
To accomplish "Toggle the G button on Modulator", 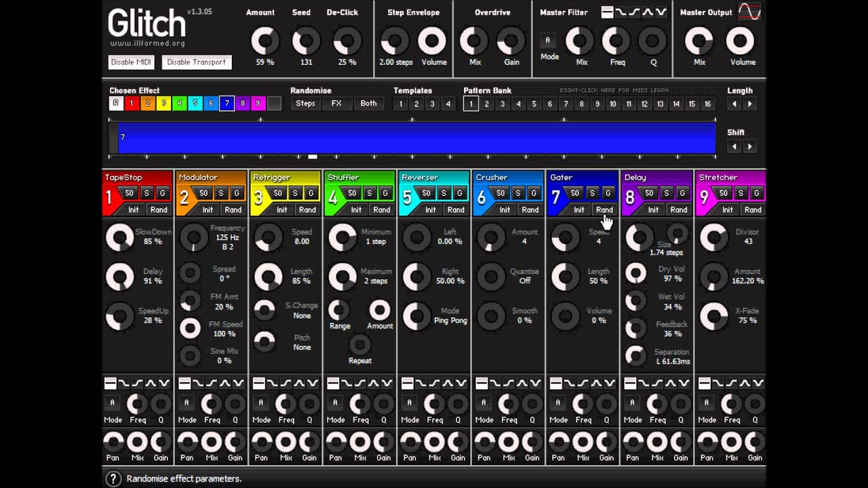I will (236, 194).
